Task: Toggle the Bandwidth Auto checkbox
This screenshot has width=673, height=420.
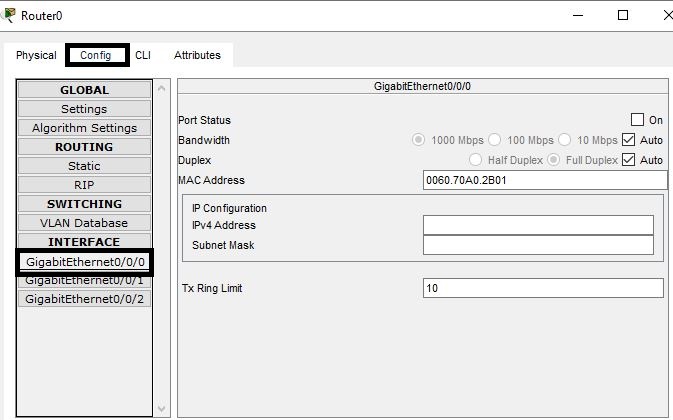Action: tap(629, 140)
